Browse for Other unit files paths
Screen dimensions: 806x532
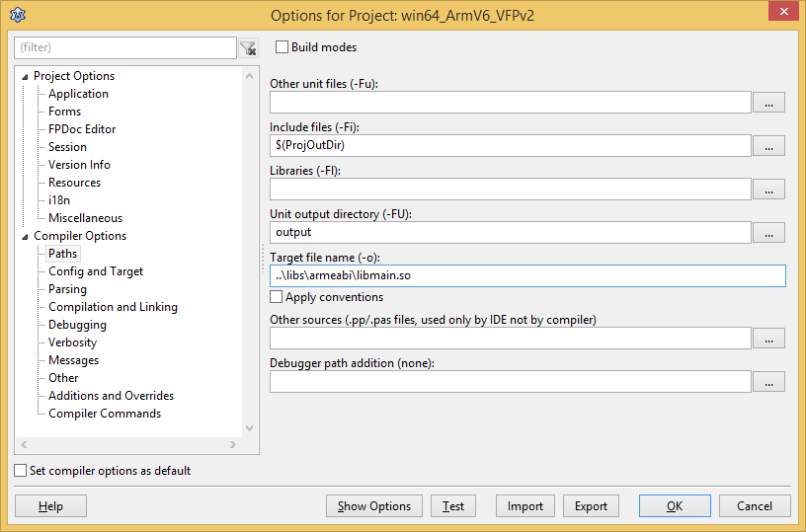pos(768,102)
